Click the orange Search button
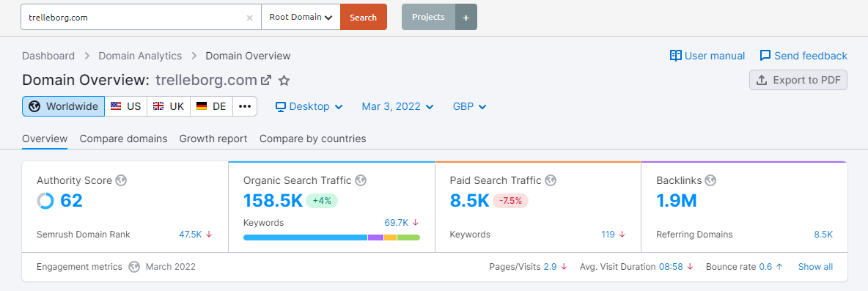This screenshot has height=291, width=868. [x=363, y=17]
